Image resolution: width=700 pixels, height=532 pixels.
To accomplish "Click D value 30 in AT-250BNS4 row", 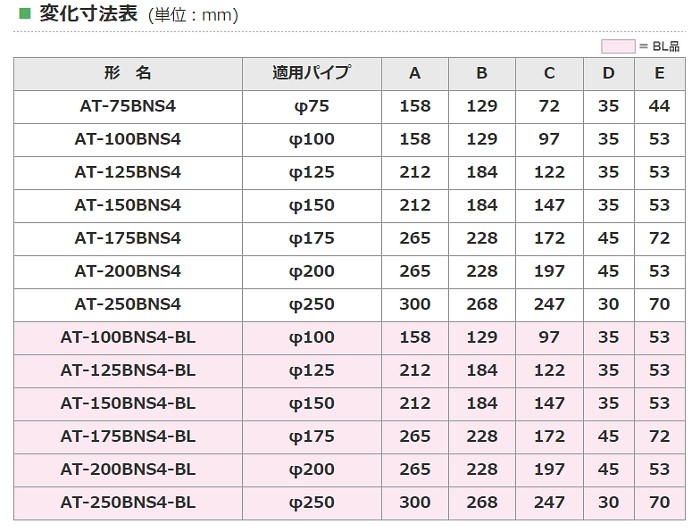I will 609,304.
